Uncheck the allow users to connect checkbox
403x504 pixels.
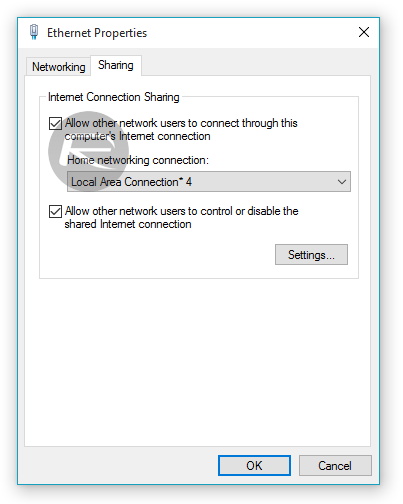tap(55, 123)
